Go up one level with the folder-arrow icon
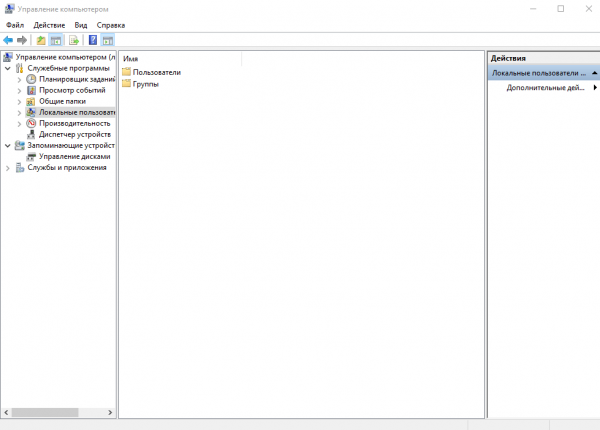The image size is (600, 430). click(41, 40)
